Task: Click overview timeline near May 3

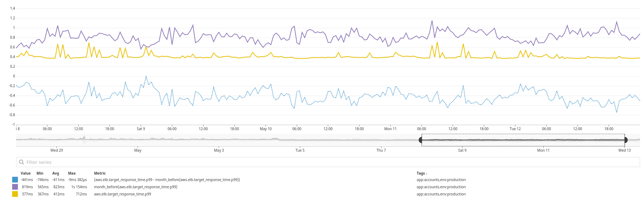Action: 219,140
